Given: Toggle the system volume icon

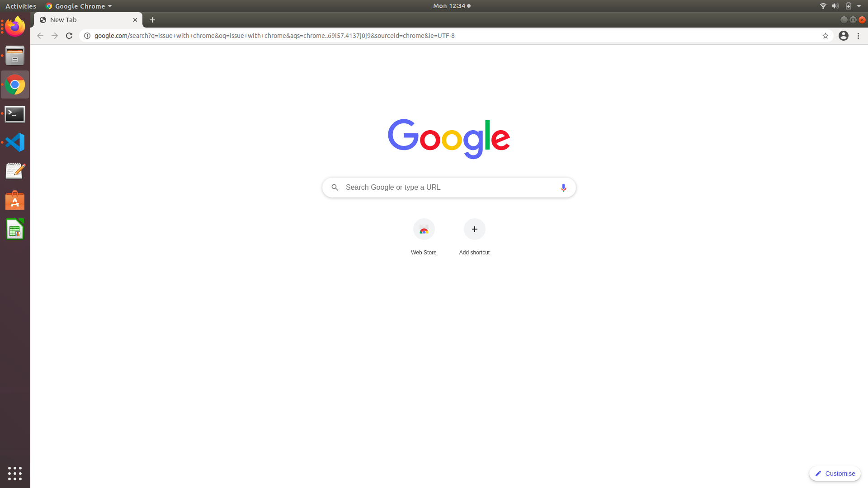Looking at the screenshot, I should pos(835,6).
